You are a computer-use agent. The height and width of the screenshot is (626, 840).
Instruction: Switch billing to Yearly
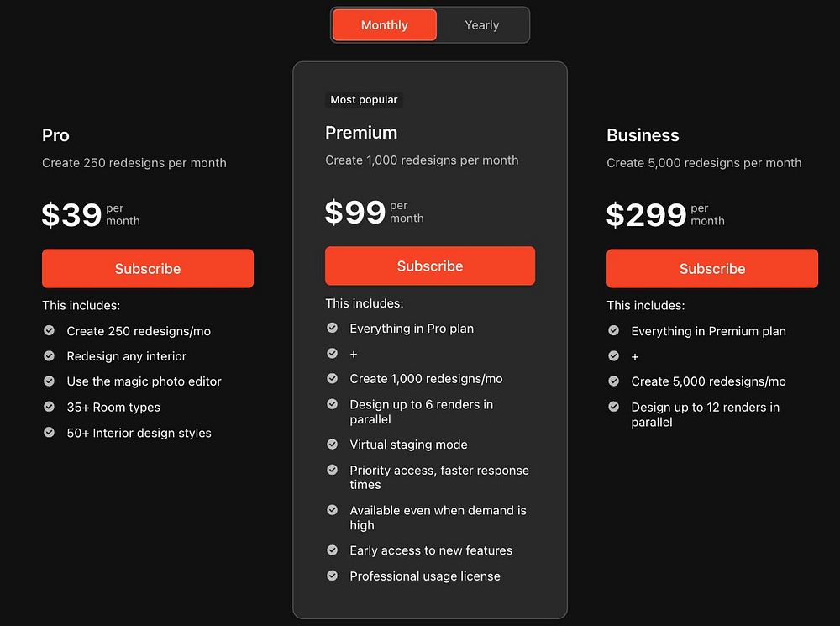pos(482,25)
